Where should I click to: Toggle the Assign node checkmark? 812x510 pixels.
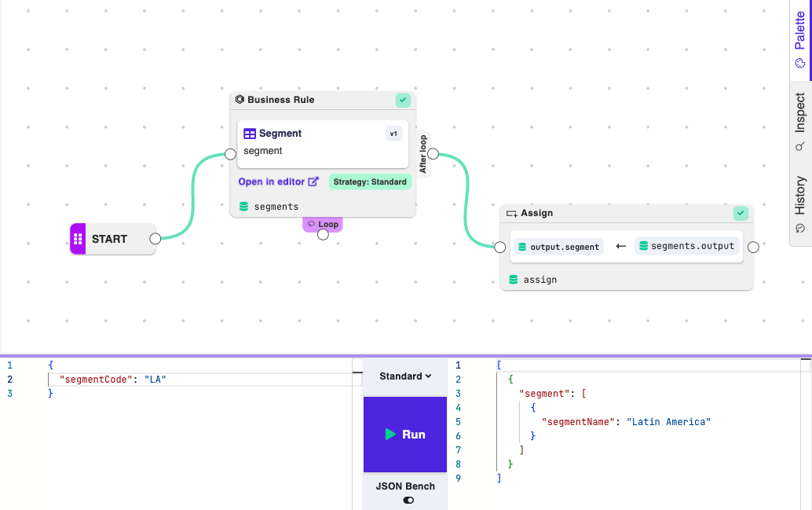pos(741,213)
